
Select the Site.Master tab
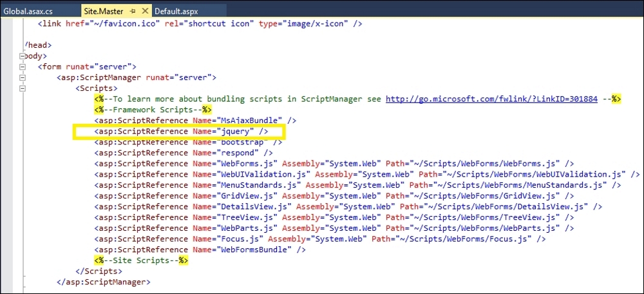tap(103, 12)
